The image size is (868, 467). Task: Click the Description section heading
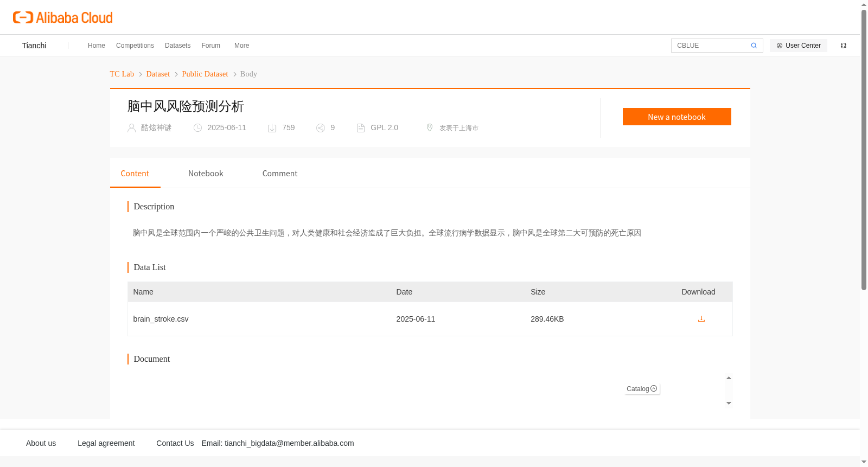pyautogui.click(x=154, y=207)
